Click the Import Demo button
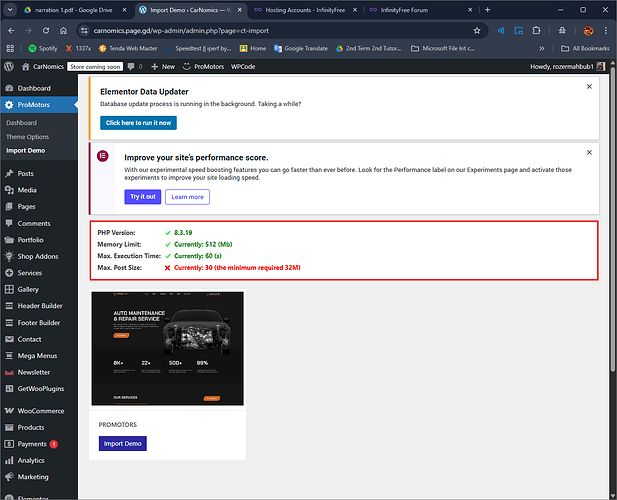This screenshot has width=617, height=500. (122, 443)
